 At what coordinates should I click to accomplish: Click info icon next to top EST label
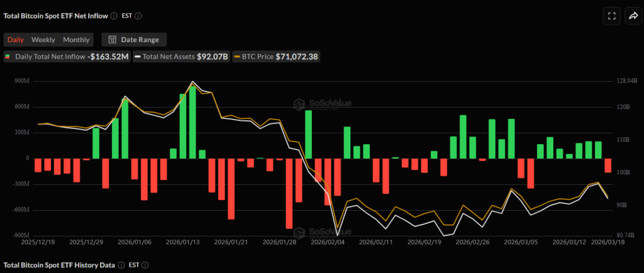(x=138, y=16)
